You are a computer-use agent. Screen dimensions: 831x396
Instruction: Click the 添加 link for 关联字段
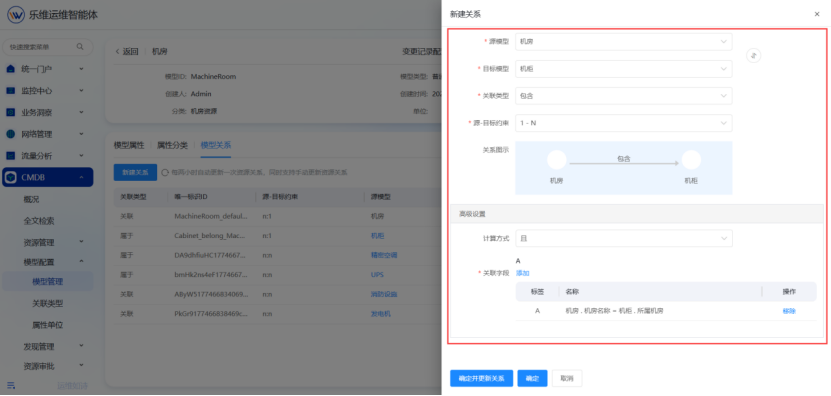pos(523,273)
